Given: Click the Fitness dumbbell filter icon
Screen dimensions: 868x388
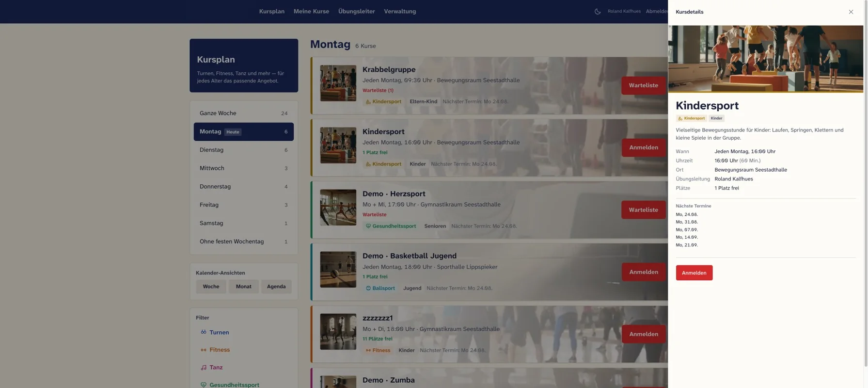Looking at the screenshot, I should pos(204,350).
